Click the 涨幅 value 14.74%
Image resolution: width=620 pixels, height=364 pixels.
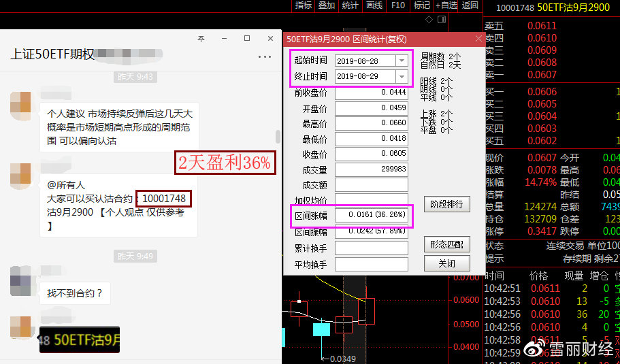pyautogui.click(x=540, y=182)
